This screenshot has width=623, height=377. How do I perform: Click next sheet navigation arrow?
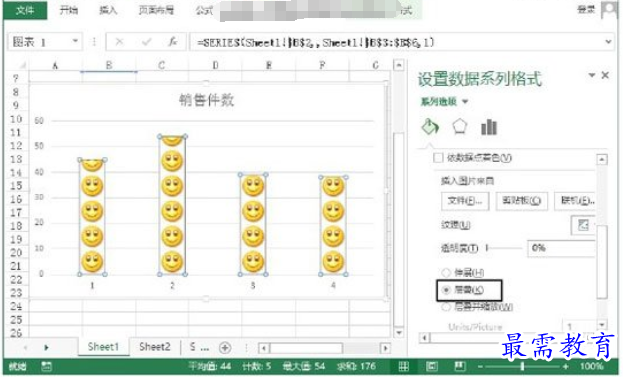coord(46,348)
